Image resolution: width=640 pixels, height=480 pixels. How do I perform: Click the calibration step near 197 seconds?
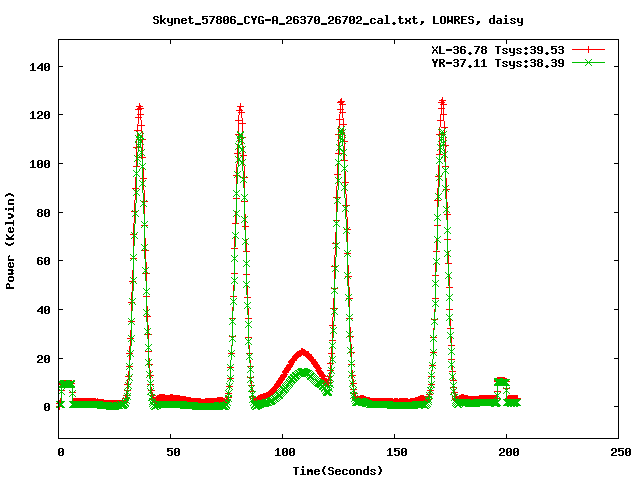[502, 382]
